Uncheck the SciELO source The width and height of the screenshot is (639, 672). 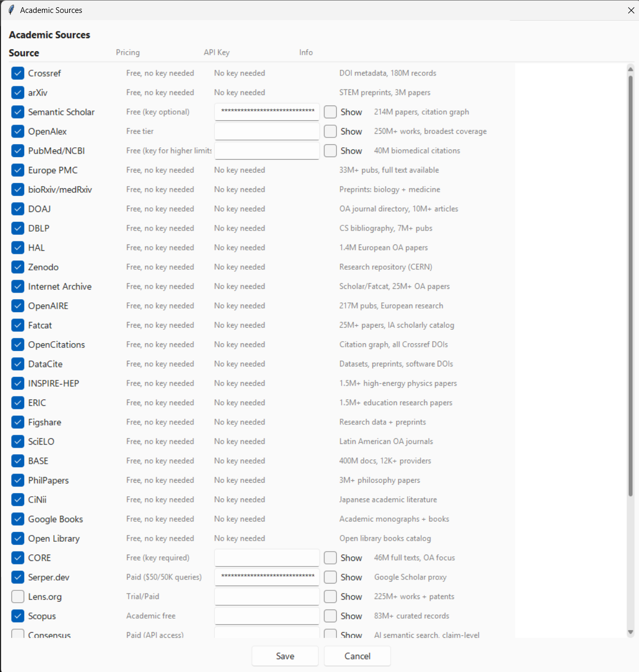point(18,441)
